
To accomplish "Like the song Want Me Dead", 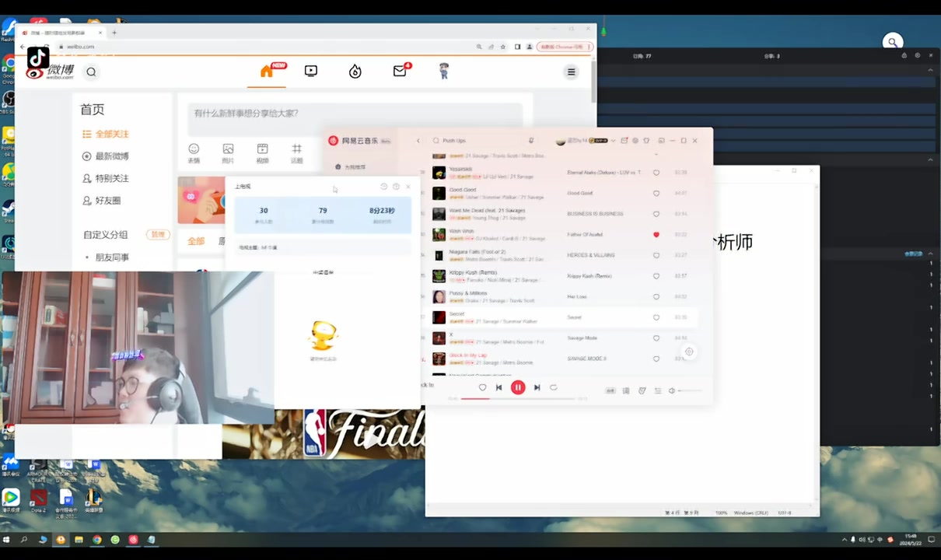I will click(x=656, y=214).
